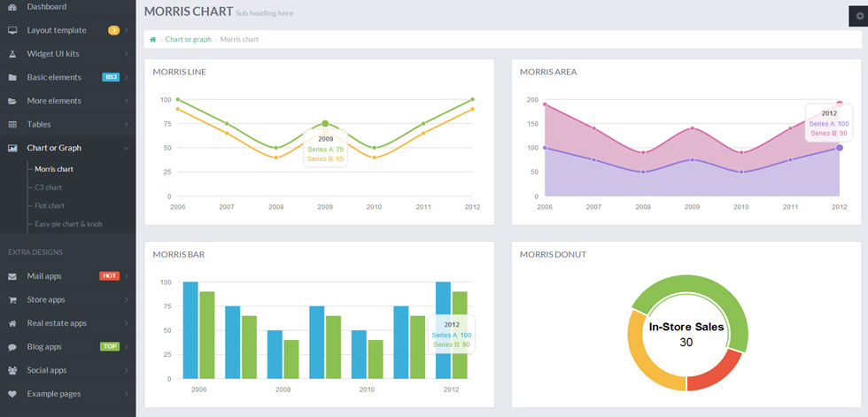Click the Example pages heart icon
The height and width of the screenshot is (417, 868).
12,394
